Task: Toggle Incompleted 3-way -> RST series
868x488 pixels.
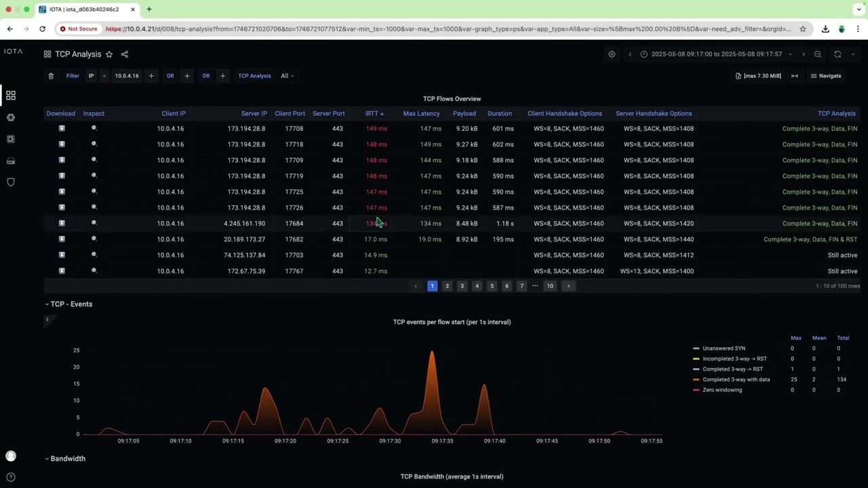Action: [x=734, y=359]
